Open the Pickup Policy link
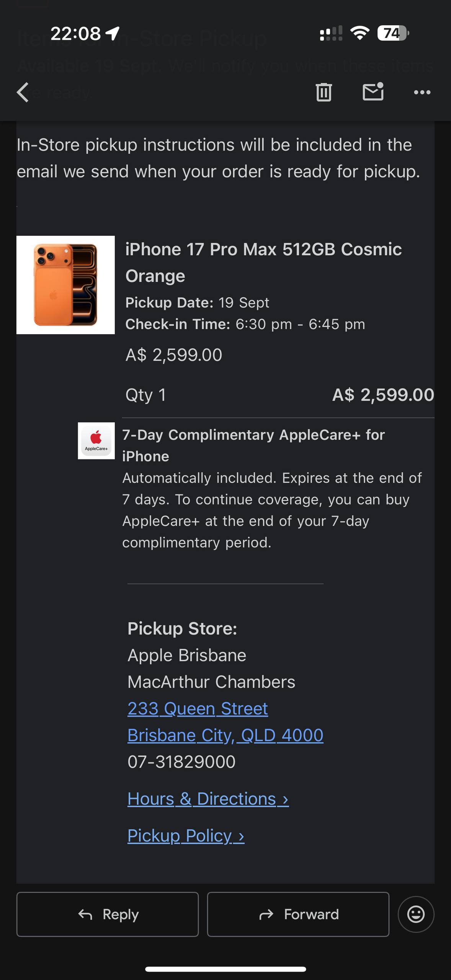The width and height of the screenshot is (451, 980). (x=186, y=836)
